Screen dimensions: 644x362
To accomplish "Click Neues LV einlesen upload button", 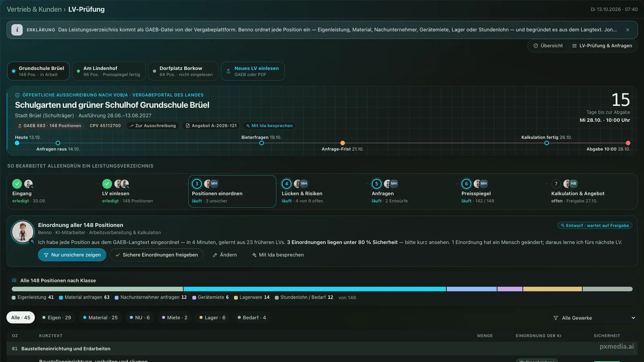I will coord(252,71).
